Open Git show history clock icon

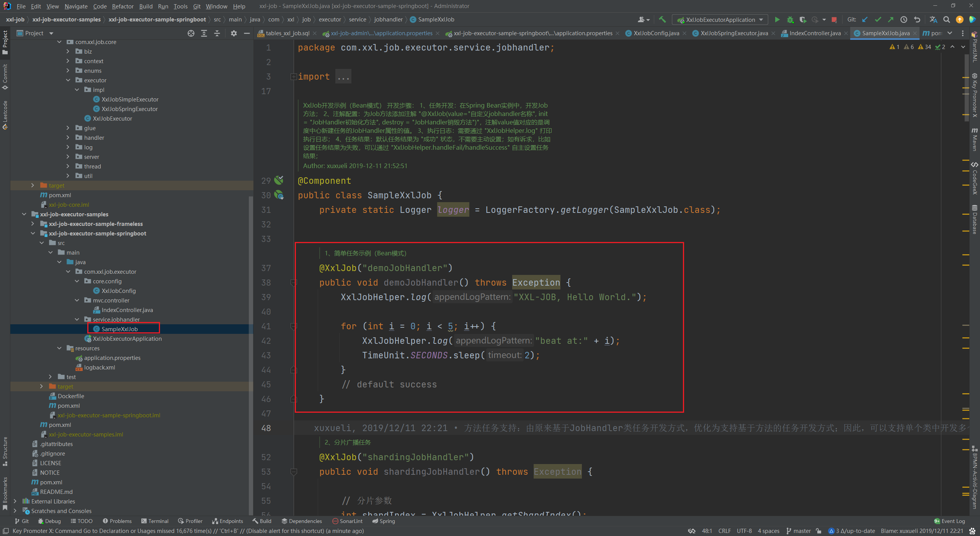903,20
